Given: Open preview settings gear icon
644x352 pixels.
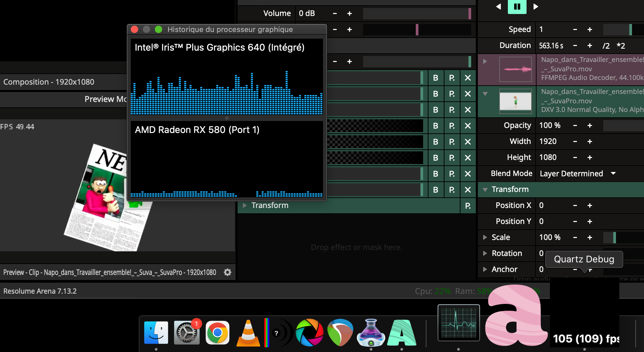Looking at the screenshot, I should tap(228, 272).
